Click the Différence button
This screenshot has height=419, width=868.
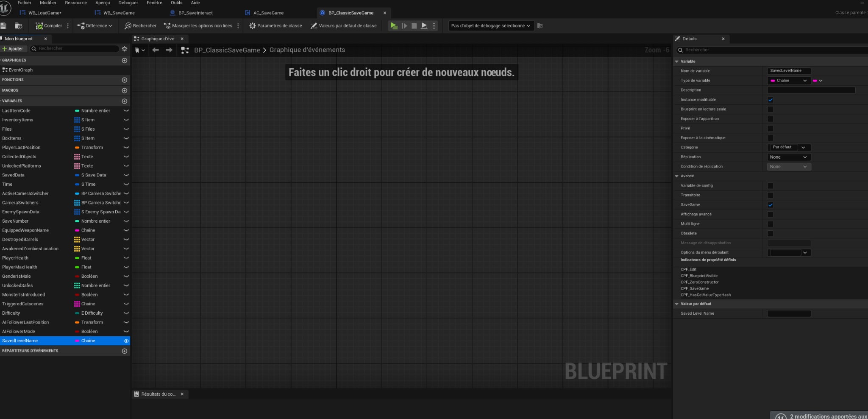coord(95,26)
